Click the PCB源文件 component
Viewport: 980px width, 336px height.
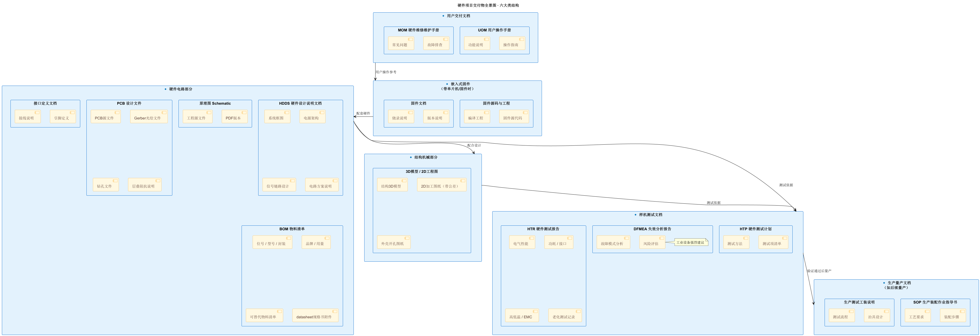point(106,116)
